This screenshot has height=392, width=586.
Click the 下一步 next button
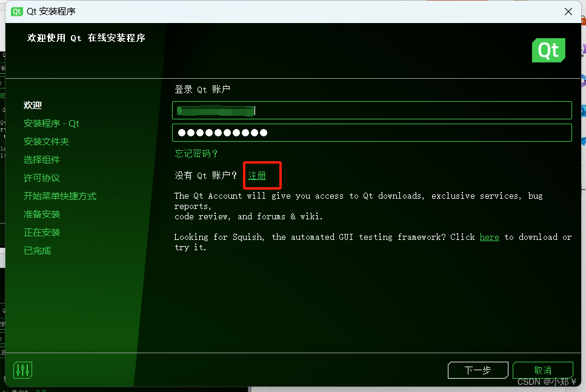click(x=478, y=370)
